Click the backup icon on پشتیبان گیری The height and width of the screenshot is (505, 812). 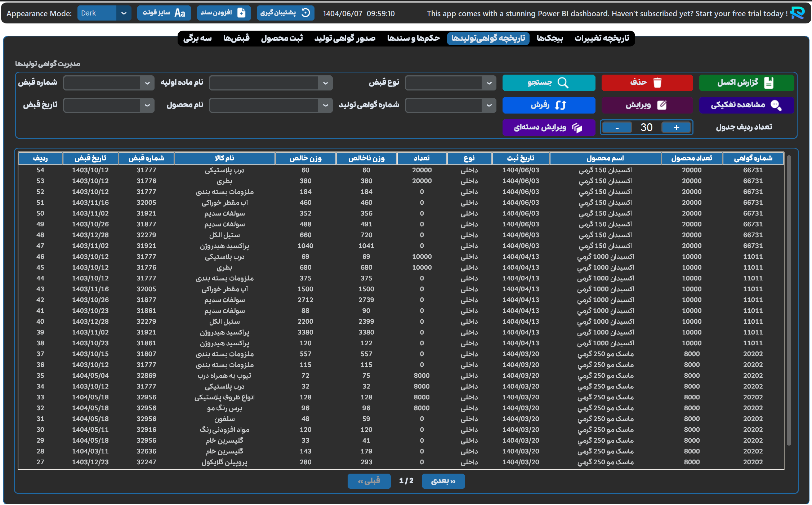click(x=305, y=13)
